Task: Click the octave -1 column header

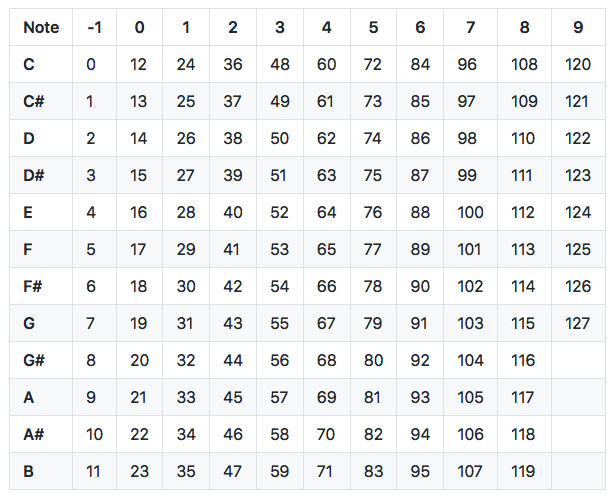Action: (94, 27)
